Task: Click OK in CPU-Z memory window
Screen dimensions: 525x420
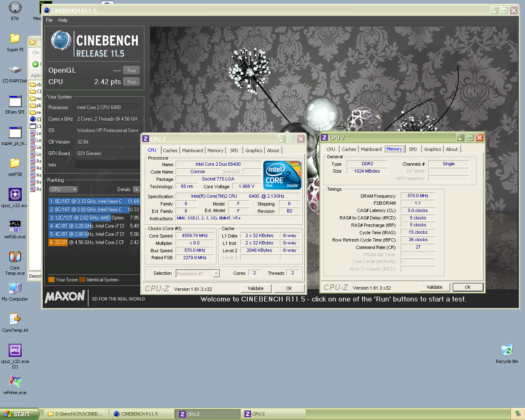Action: [468, 287]
